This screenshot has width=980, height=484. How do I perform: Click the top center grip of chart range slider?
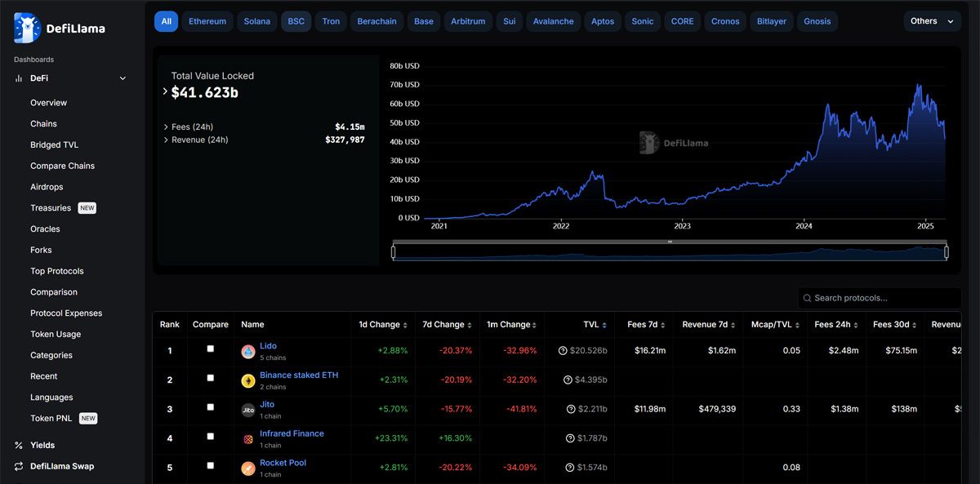[670, 242]
